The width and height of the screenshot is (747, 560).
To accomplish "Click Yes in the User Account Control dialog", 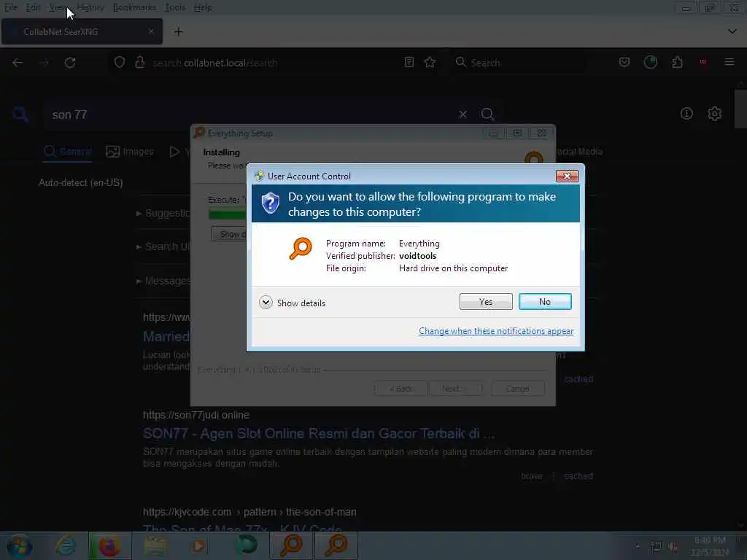I will pyautogui.click(x=486, y=301).
